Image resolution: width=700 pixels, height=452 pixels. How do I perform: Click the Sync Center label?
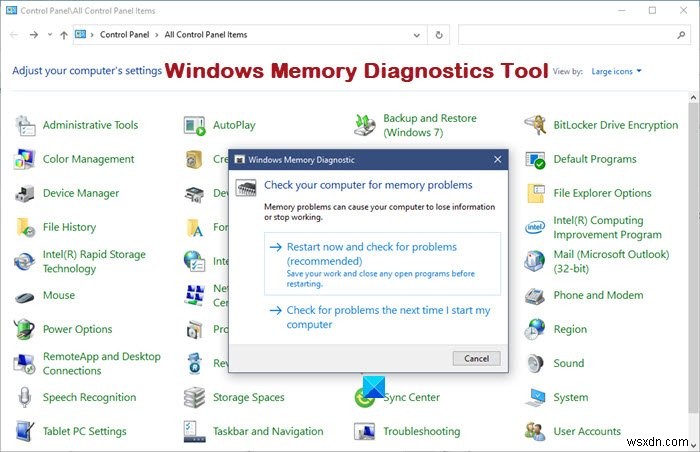click(x=412, y=397)
